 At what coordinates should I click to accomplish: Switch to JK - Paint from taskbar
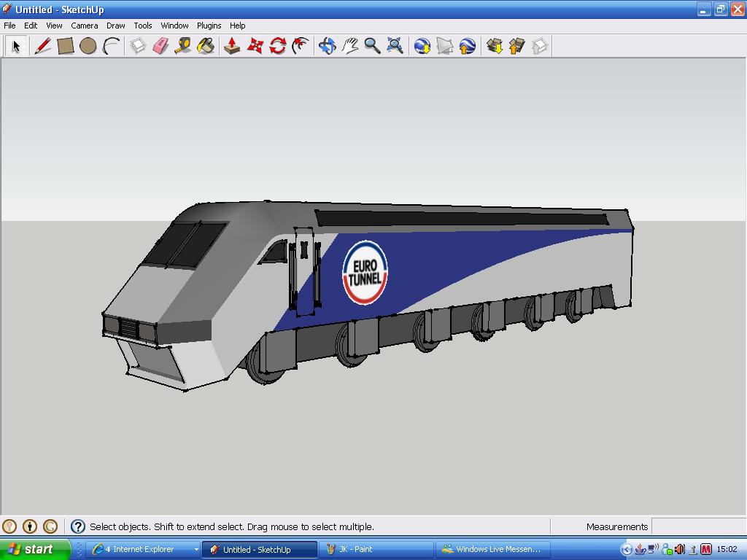tap(376, 550)
